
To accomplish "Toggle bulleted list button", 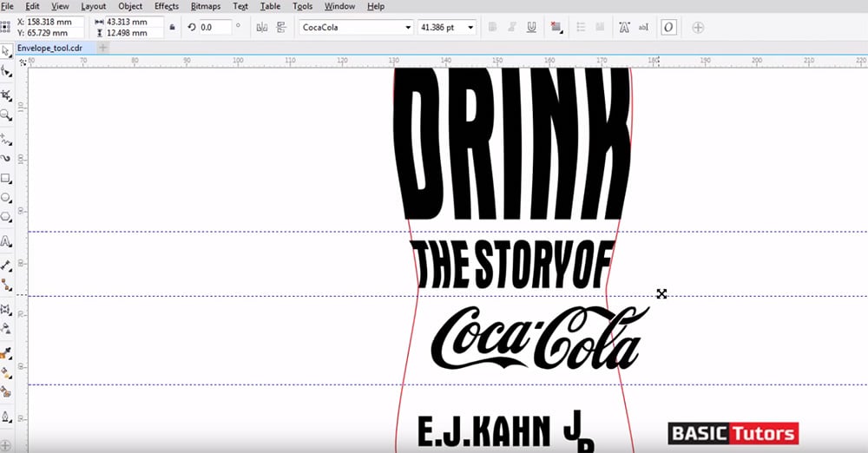I will (x=581, y=27).
